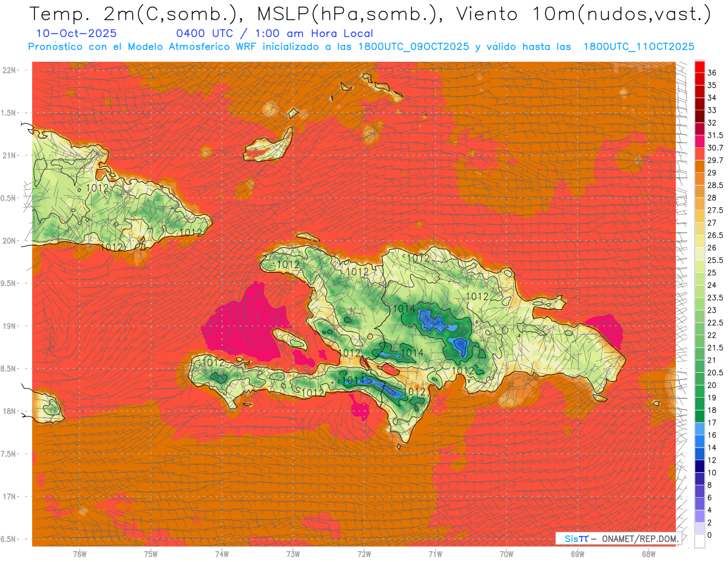728x562 pixels.
Task: Click '0400 UTC / 1:00 am Hora Local'
Action: (274, 34)
